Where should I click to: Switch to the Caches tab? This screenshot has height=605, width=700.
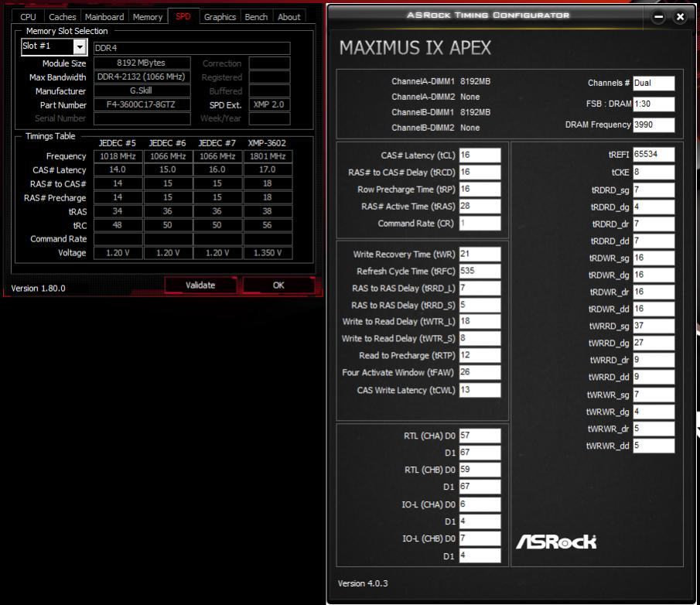[62, 17]
